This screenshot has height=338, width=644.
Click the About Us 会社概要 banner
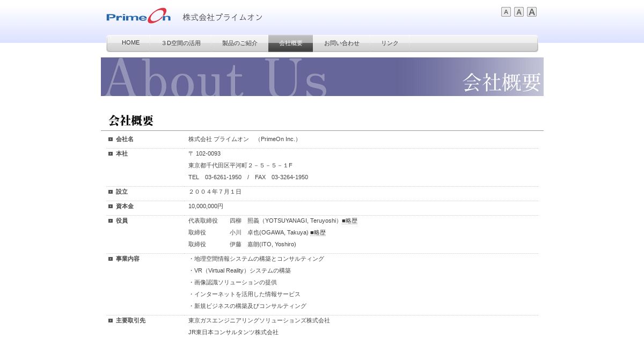click(x=322, y=77)
